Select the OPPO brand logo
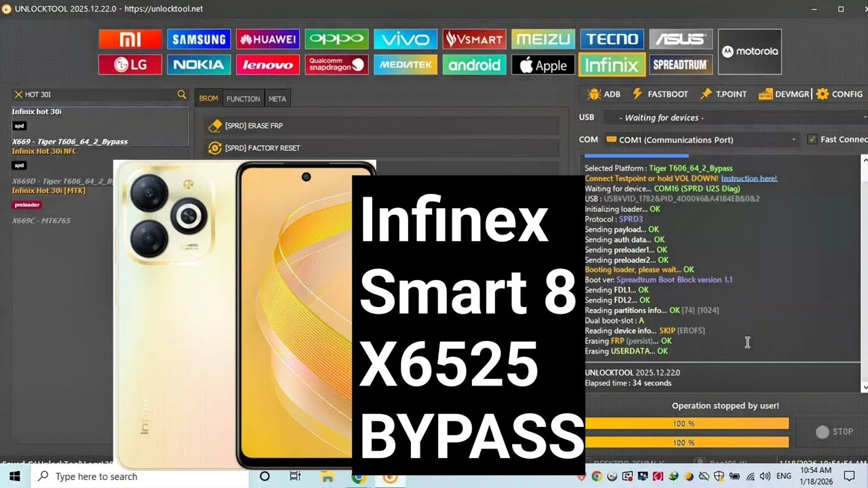Viewport: 868px width, 488px height. point(336,39)
